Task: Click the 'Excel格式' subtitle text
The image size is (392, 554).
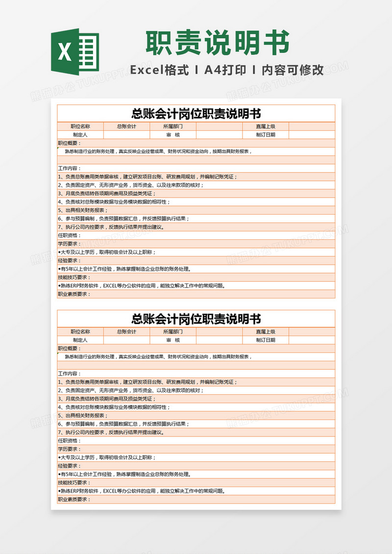Action: coord(159,70)
